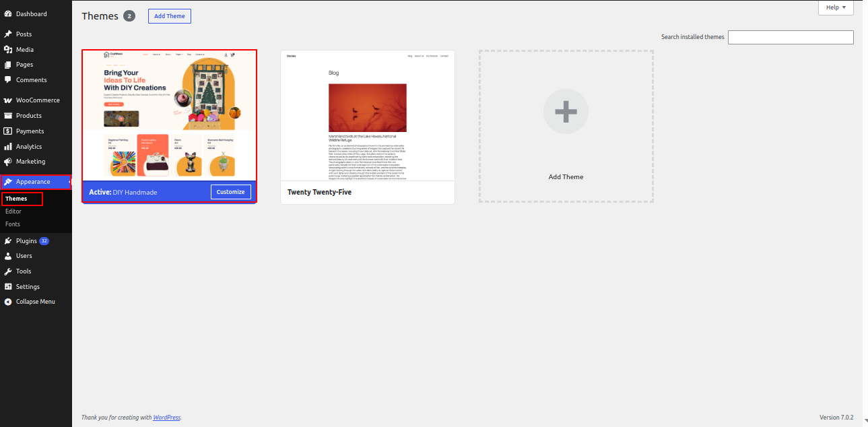
Task: Open the WooCommerce menu label
Action: 38,100
